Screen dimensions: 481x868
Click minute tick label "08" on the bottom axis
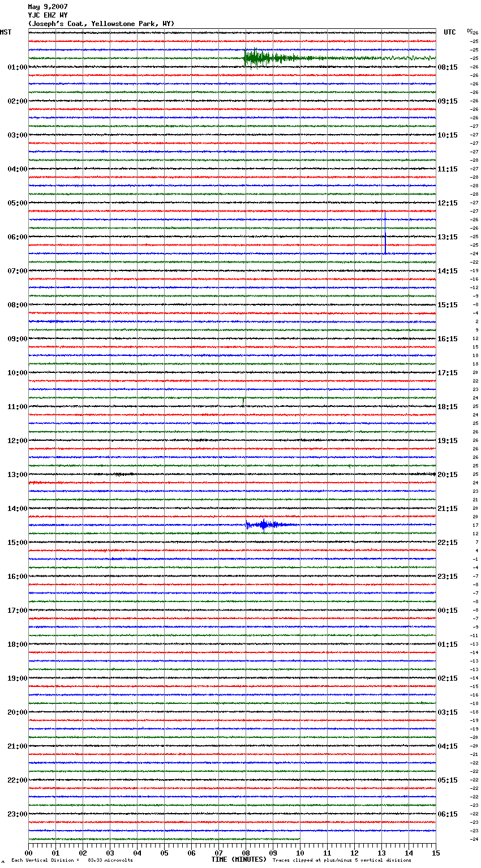[x=246, y=853]
